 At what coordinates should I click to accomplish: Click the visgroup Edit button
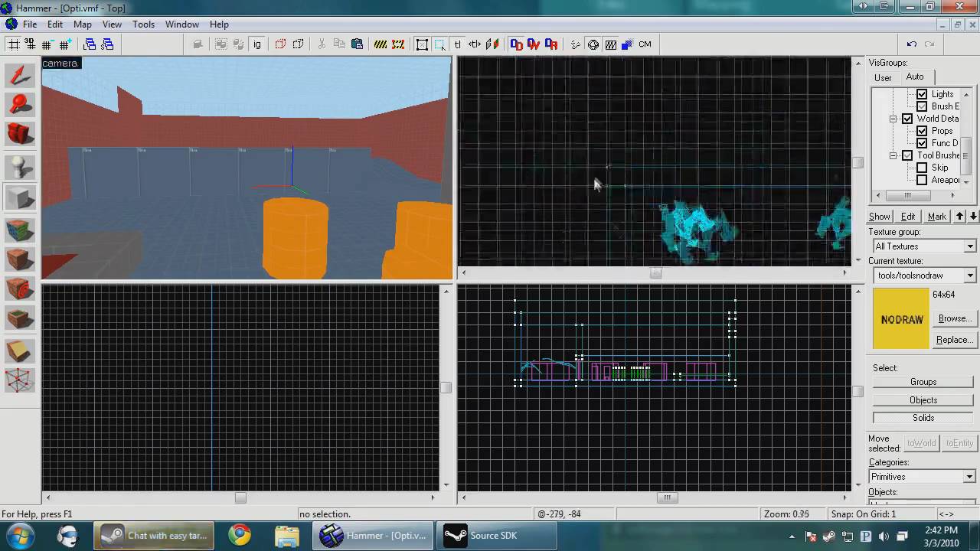(908, 217)
